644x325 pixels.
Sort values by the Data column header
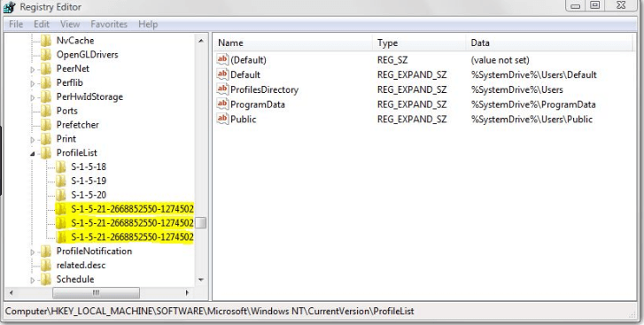(x=550, y=43)
